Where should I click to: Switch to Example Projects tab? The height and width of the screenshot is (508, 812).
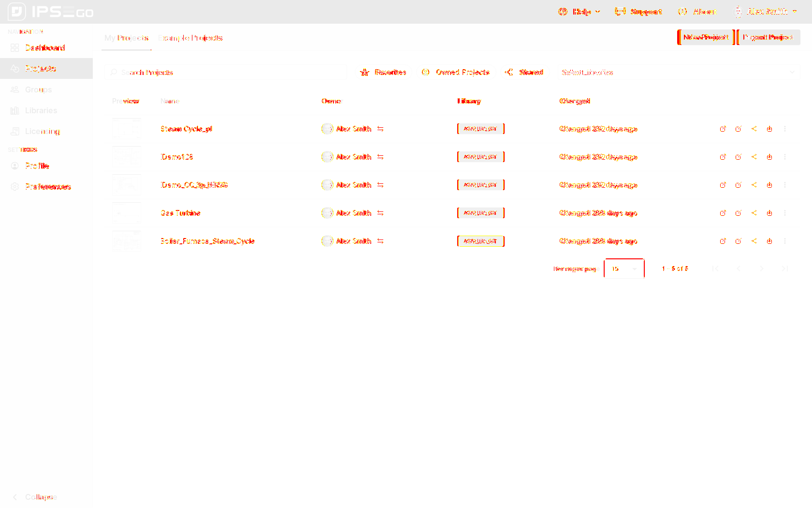point(190,38)
